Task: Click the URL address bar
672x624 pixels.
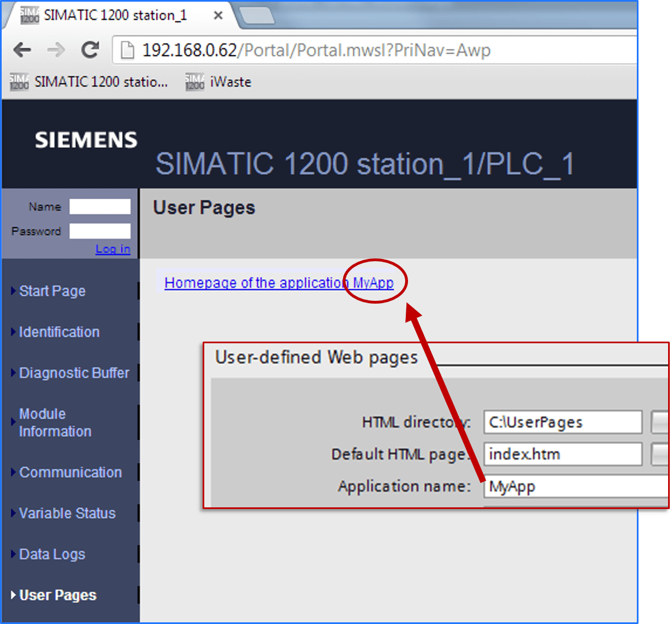Action: (x=374, y=50)
